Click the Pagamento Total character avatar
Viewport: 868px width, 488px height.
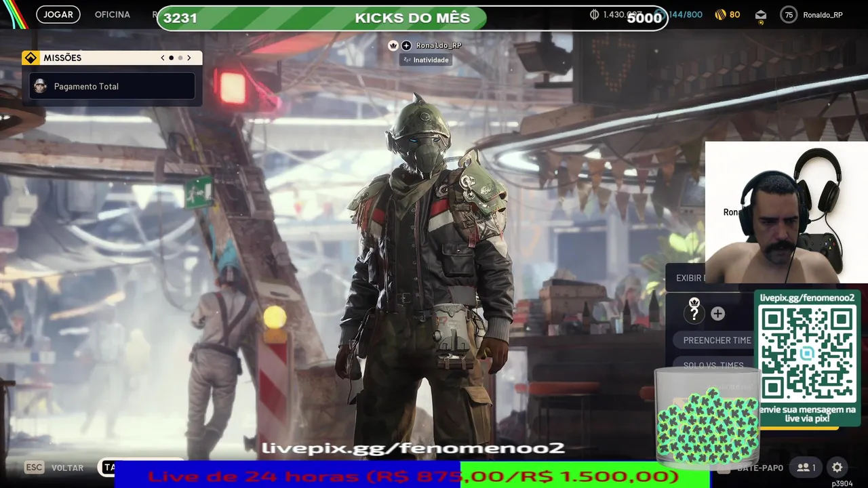click(41, 86)
